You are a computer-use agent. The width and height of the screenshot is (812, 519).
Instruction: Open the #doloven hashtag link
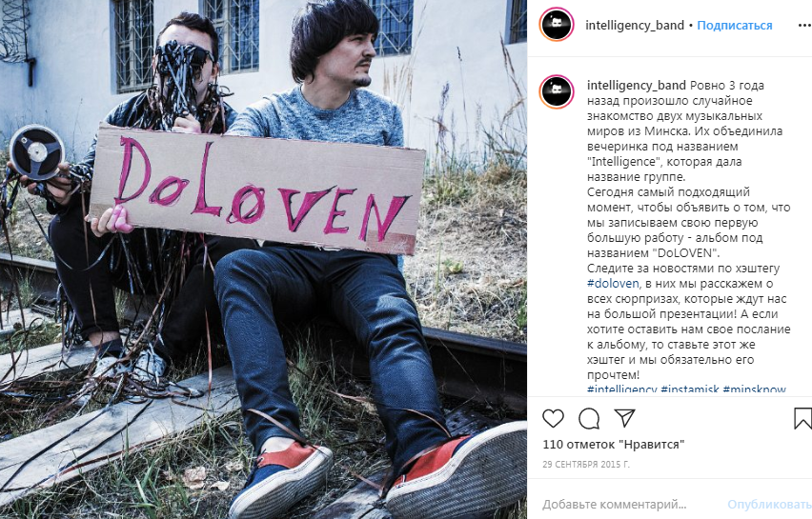tap(613, 284)
